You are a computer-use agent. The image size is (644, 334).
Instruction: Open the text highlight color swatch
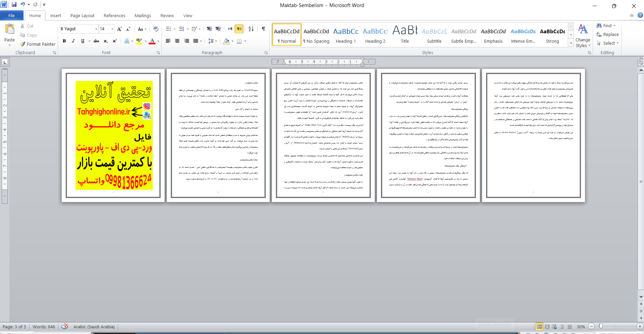pyautogui.click(x=139, y=41)
